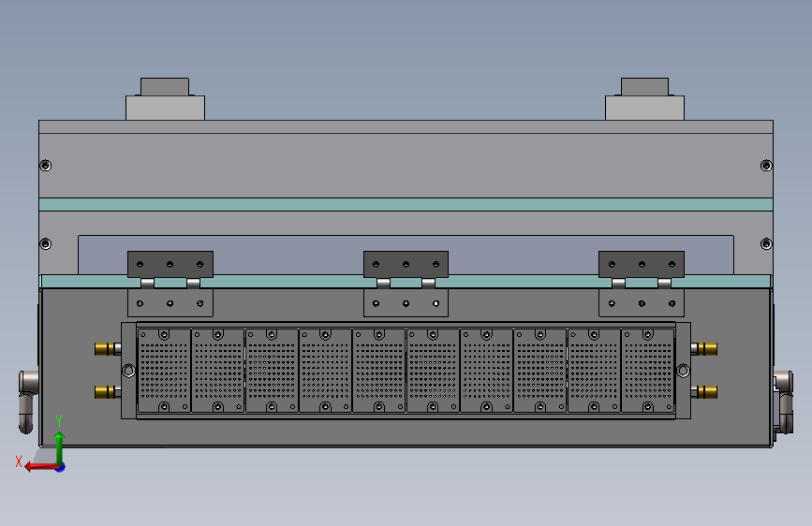This screenshot has width=812, height=526.
Task: Click the red X label beside the triad
Action: click(x=19, y=461)
